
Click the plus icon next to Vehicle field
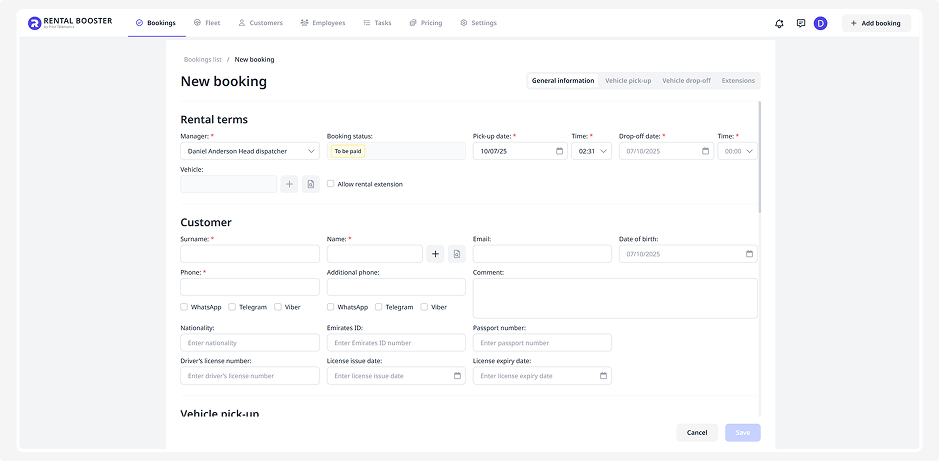[x=289, y=184]
